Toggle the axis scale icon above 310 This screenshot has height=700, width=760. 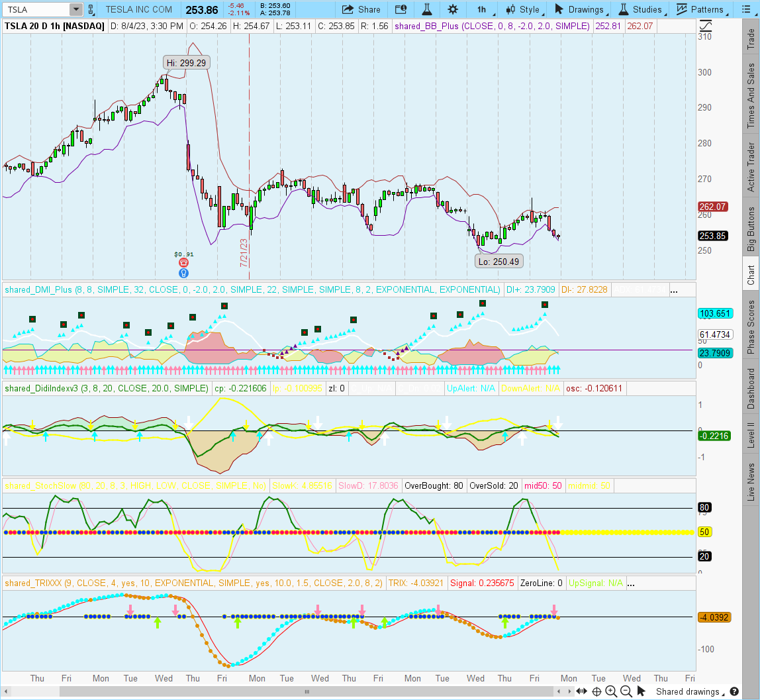point(706,26)
